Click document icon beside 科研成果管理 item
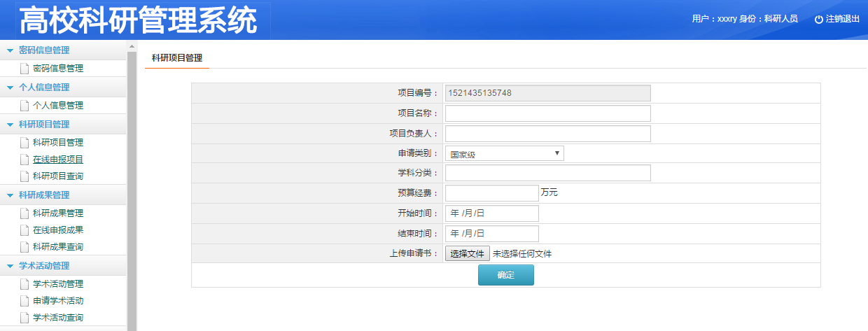Viewport: 868px width, 331px height. (24, 213)
